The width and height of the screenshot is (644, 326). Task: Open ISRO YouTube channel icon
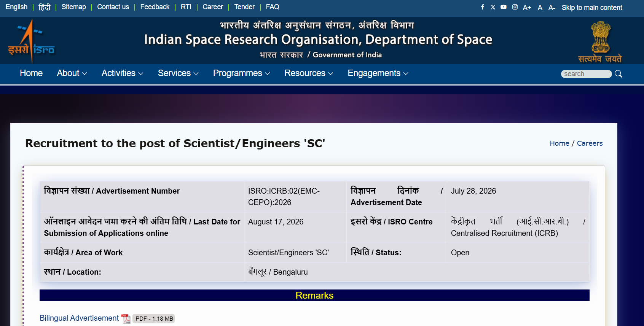504,7
